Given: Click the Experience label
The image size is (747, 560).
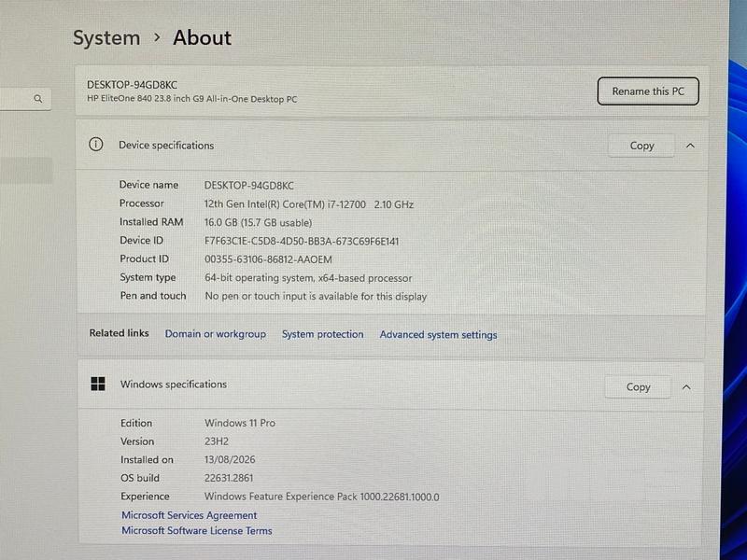Looking at the screenshot, I should point(145,497).
